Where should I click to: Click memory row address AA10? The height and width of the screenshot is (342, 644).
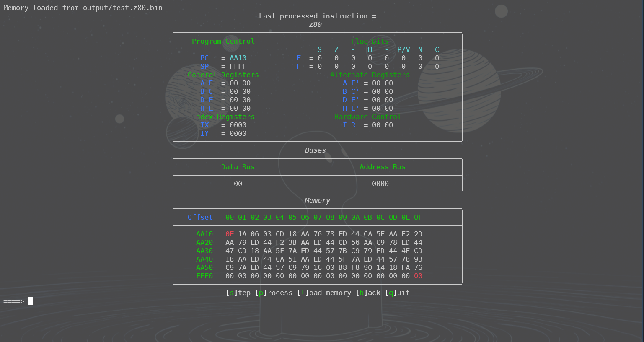(204, 234)
